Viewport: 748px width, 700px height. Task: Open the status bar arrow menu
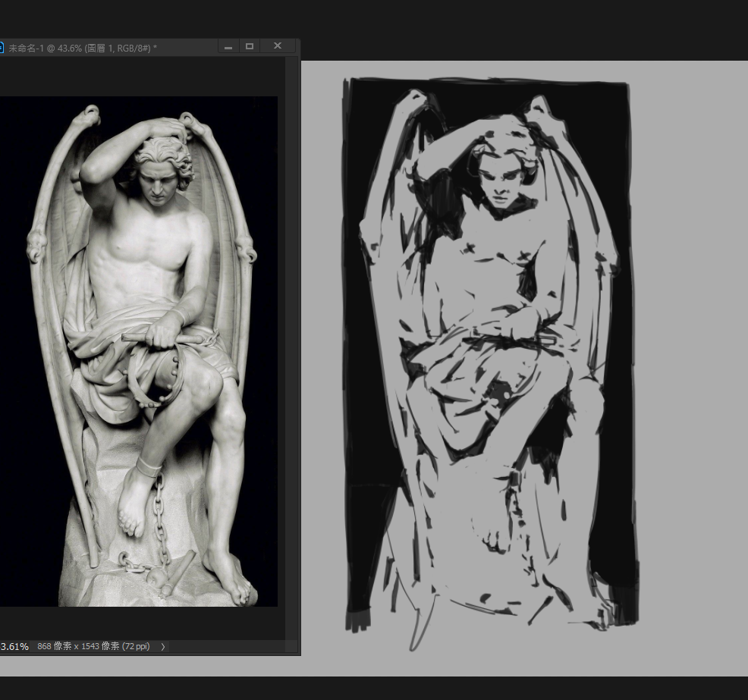click(x=162, y=647)
